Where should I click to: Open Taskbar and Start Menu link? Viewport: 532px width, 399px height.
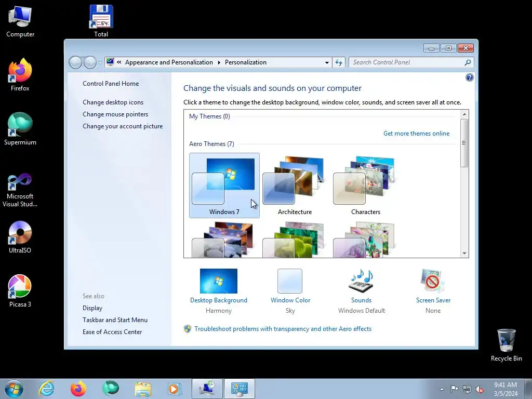(x=115, y=320)
